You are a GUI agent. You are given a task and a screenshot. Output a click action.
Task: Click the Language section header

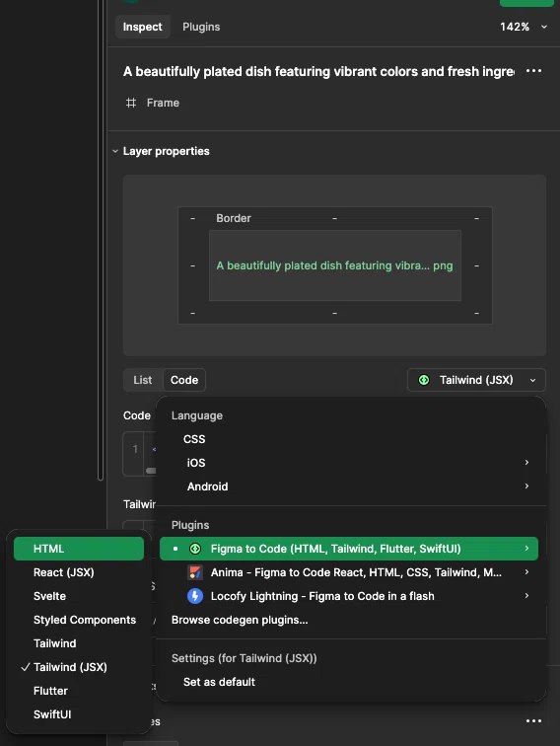197,415
